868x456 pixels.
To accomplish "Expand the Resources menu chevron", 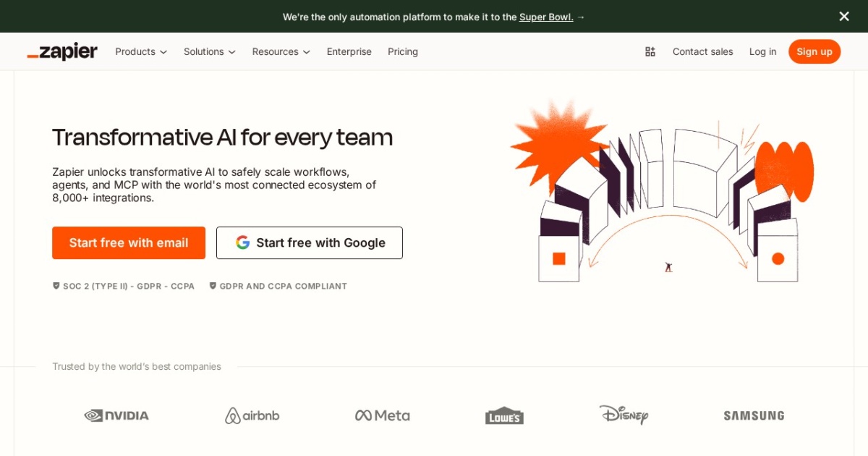I will [x=306, y=52].
